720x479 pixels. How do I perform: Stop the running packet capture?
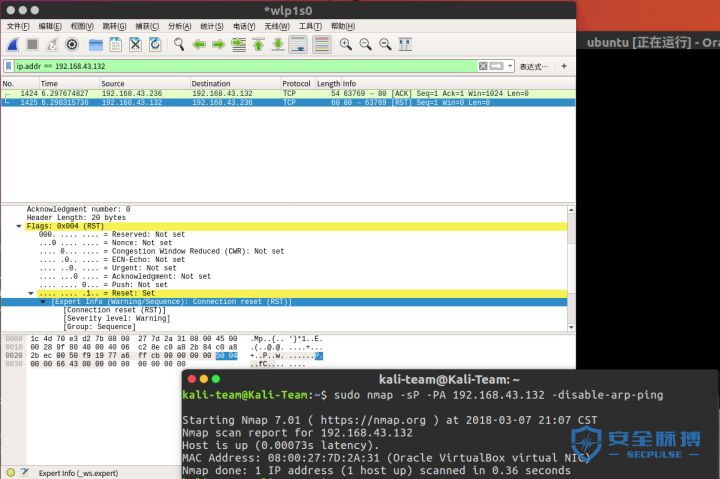coord(32,45)
